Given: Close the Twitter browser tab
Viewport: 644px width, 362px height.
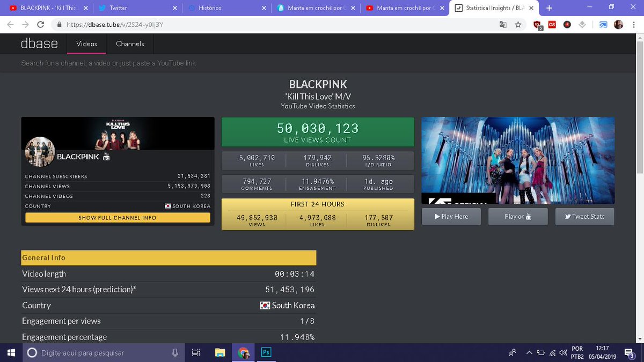Looking at the screenshot, I should pyautogui.click(x=174, y=8).
